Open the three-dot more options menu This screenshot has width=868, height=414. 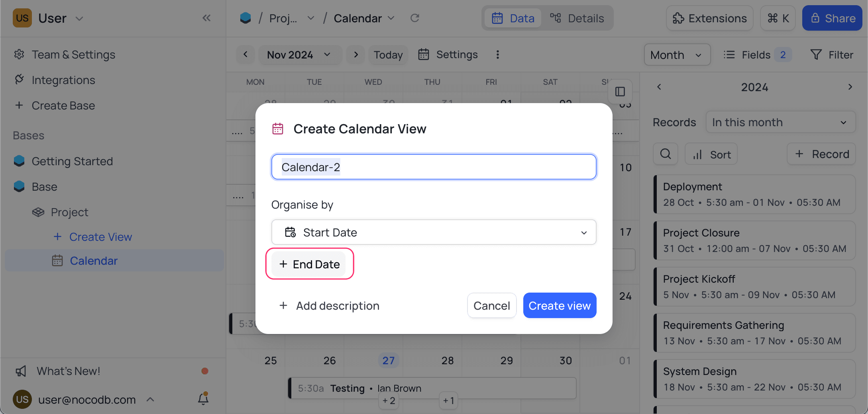coord(497,55)
